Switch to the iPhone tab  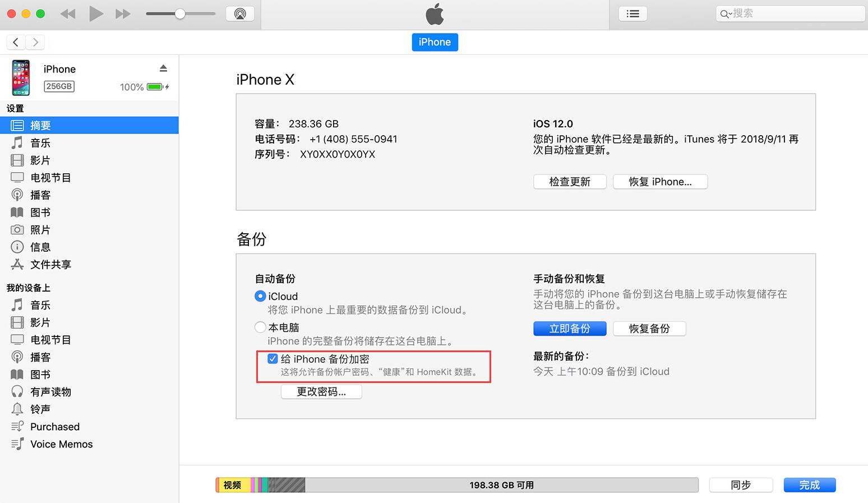[435, 41]
